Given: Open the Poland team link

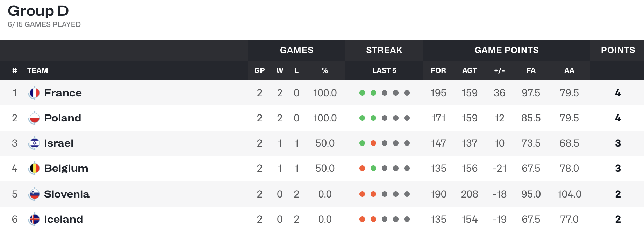Looking at the screenshot, I should tap(63, 118).
